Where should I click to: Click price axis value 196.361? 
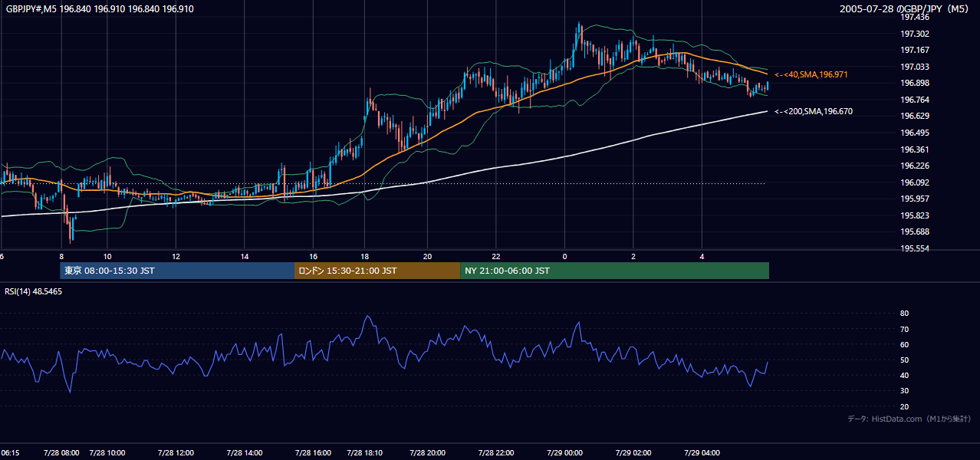click(915, 149)
